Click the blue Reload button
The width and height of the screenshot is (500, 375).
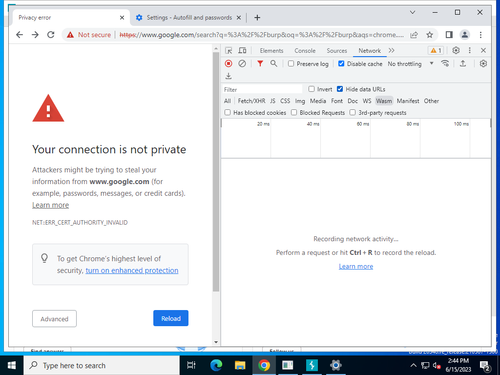[171, 318]
